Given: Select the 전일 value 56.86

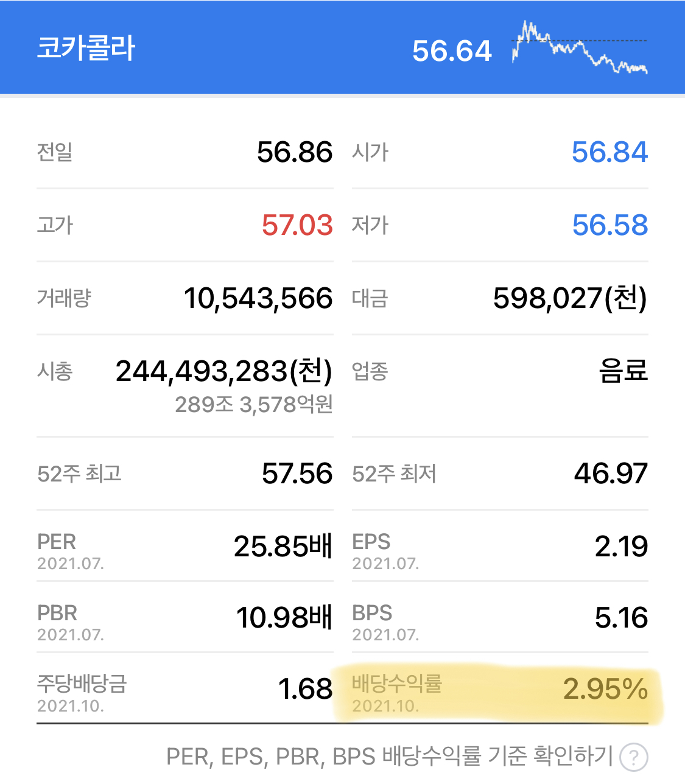Looking at the screenshot, I should click(x=295, y=152).
